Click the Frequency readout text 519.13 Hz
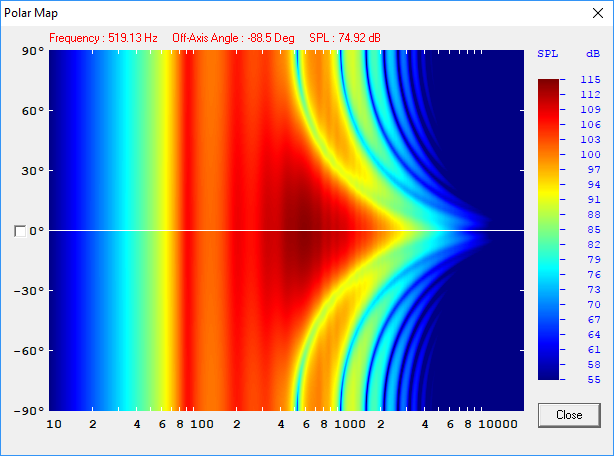Image resolution: width=614 pixels, height=456 pixels. click(x=103, y=38)
